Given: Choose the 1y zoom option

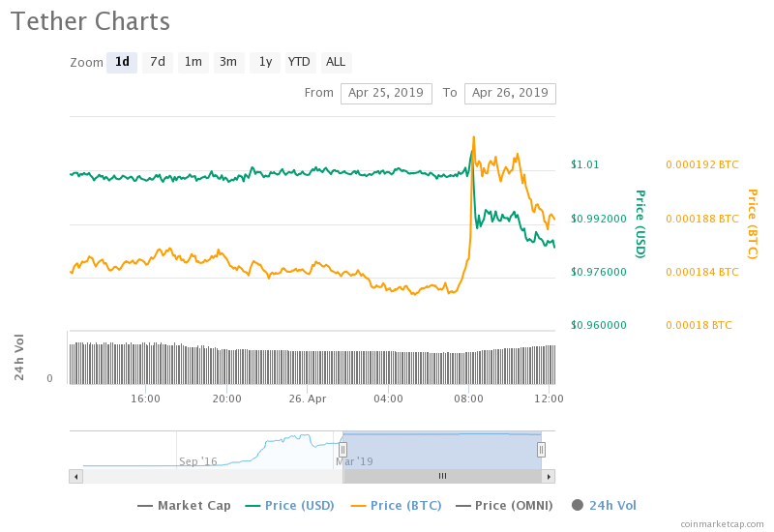Looking at the screenshot, I should pyautogui.click(x=265, y=63).
